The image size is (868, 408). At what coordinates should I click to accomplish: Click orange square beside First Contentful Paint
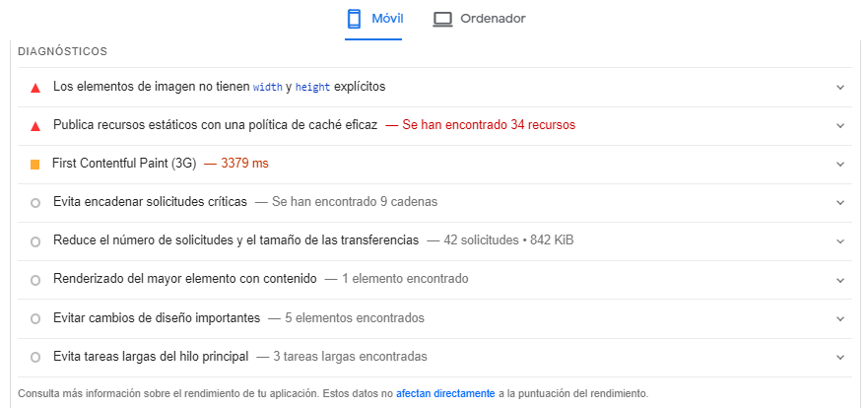[35, 164]
